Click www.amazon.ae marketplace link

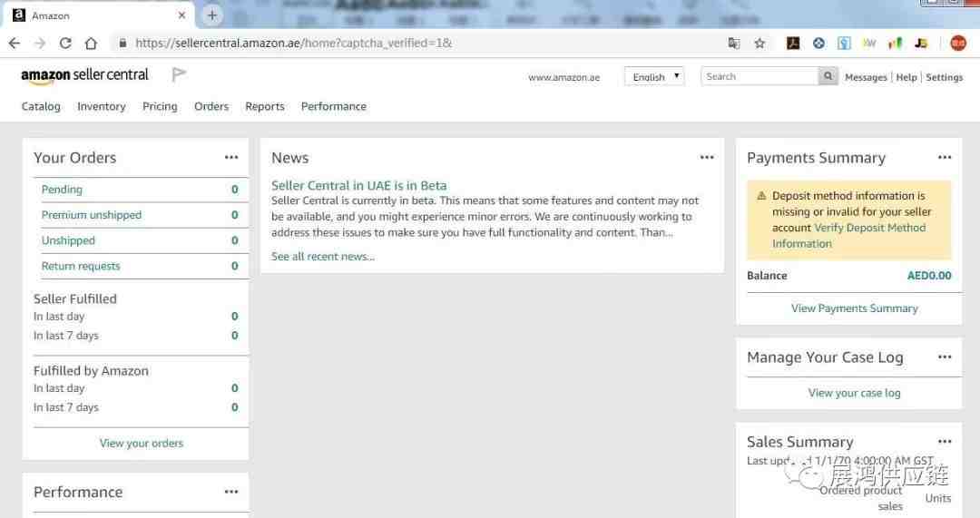[x=563, y=77]
